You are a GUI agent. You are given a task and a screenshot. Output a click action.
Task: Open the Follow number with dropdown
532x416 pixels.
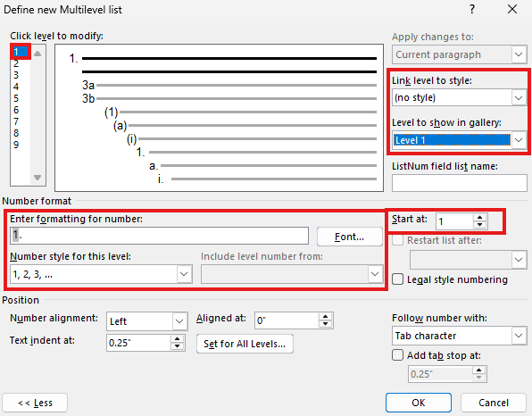pos(459,336)
